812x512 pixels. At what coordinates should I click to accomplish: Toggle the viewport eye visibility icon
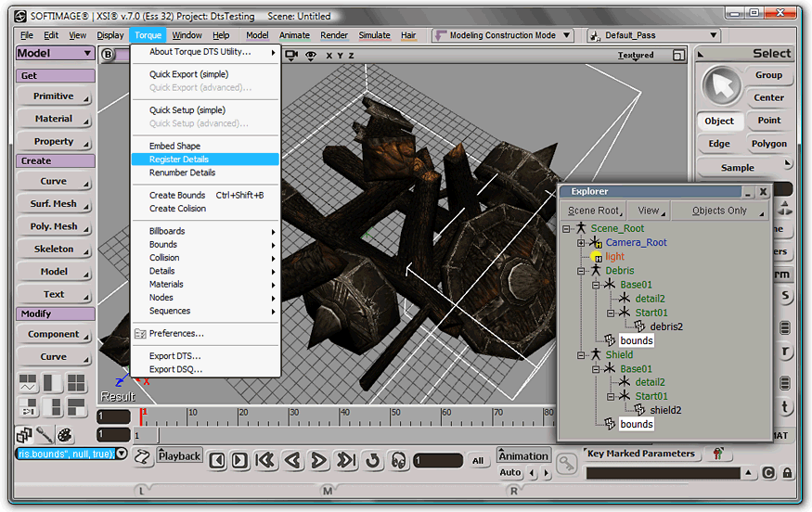tap(311, 56)
